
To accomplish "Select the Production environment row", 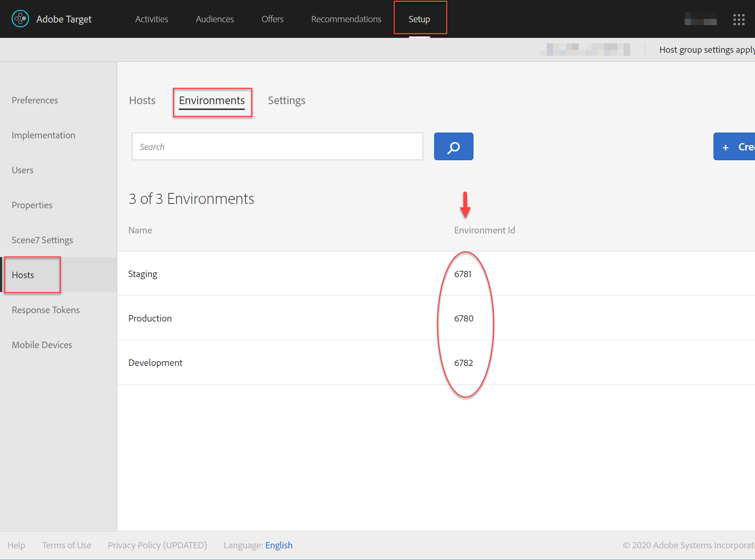I will [x=150, y=318].
